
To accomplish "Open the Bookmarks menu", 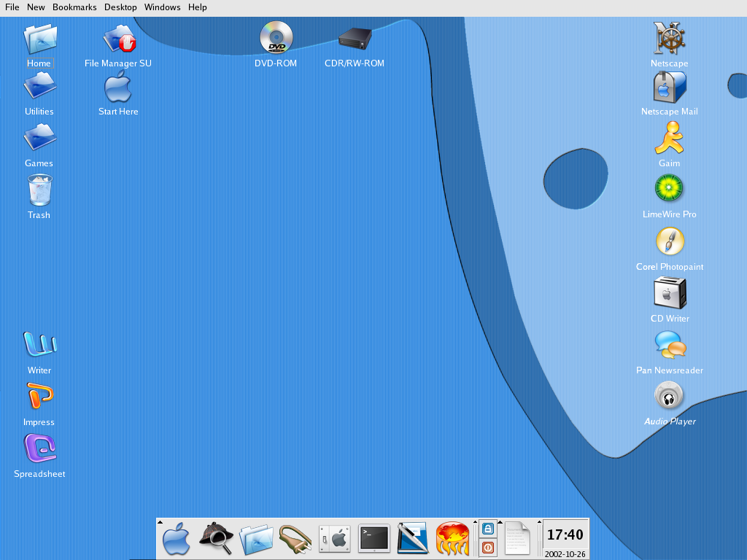I will pos(74,7).
